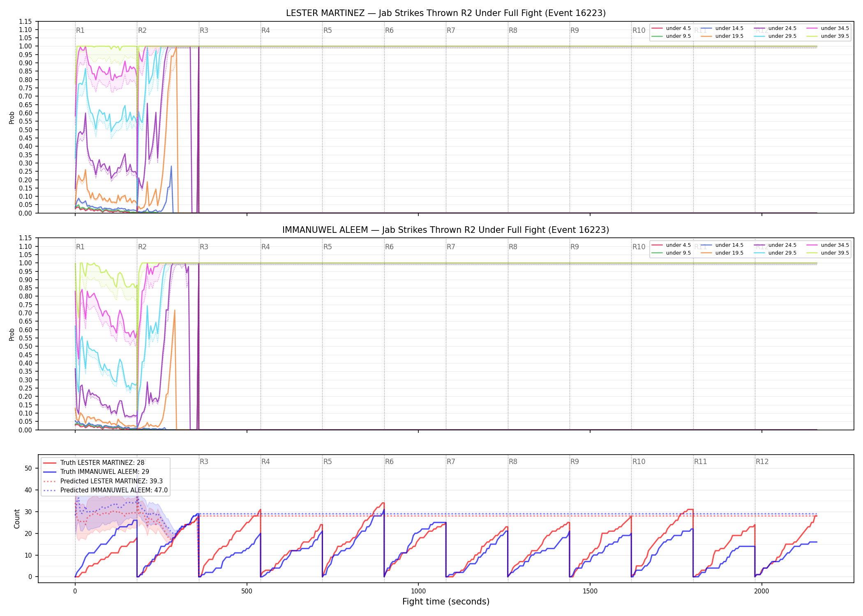This screenshot has height=616, width=863.
Task: Select 'under 19.5' legend entry in middle chart
Action: [722, 253]
